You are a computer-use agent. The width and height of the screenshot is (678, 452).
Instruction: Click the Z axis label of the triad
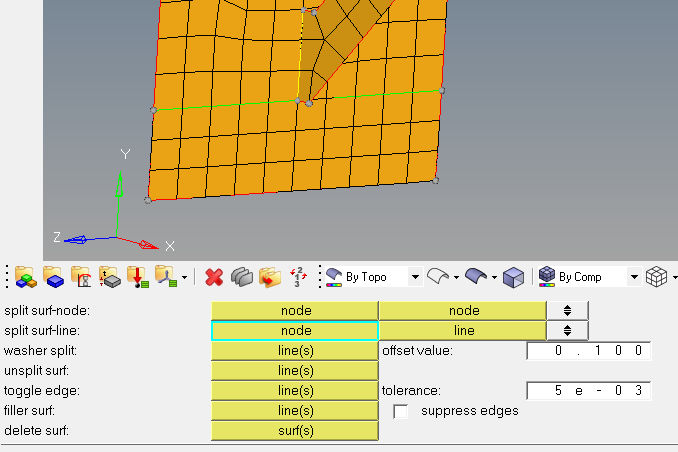(x=57, y=237)
